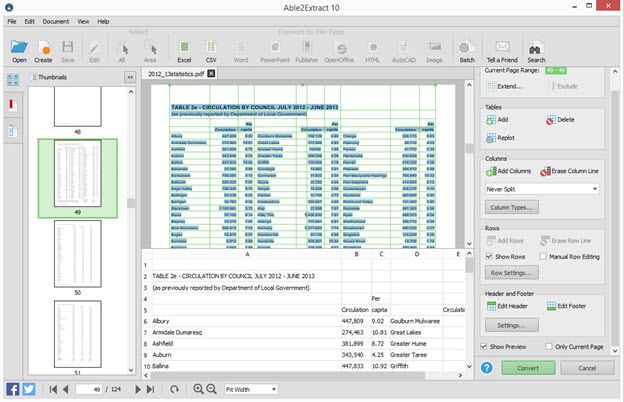624x402 pixels.
Task: Rotate the page view
Action: pyautogui.click(x=174, y=389)
